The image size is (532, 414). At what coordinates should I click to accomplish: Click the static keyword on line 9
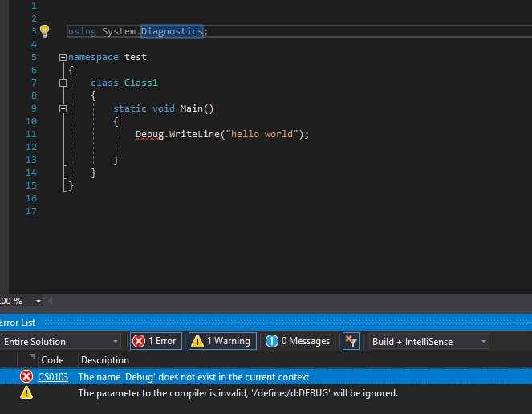coord(130,108)
